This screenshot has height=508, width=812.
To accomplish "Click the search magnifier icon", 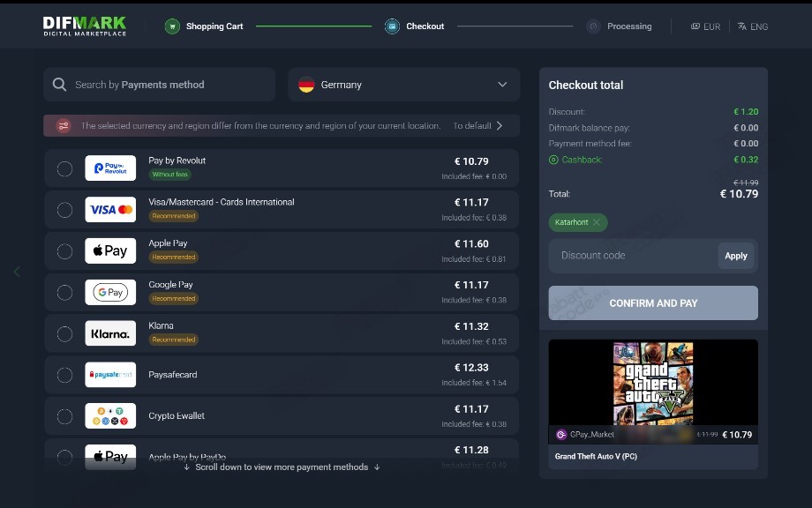I will (59, 85).
